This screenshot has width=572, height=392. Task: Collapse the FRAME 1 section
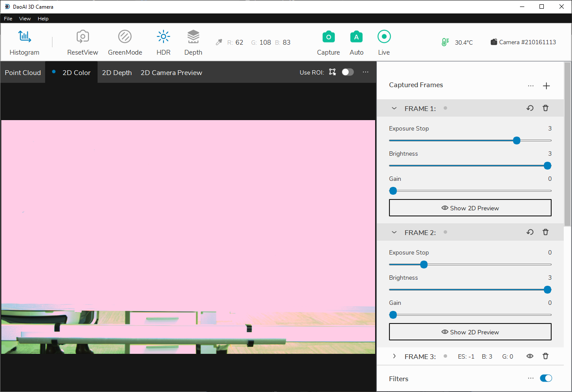coord(394,108)
